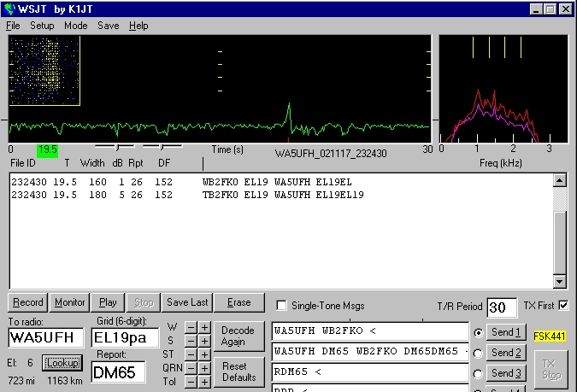The image size is (577, 392).
Task: Click the Play button
Action: pyautogui.click(x=108, y=302)
